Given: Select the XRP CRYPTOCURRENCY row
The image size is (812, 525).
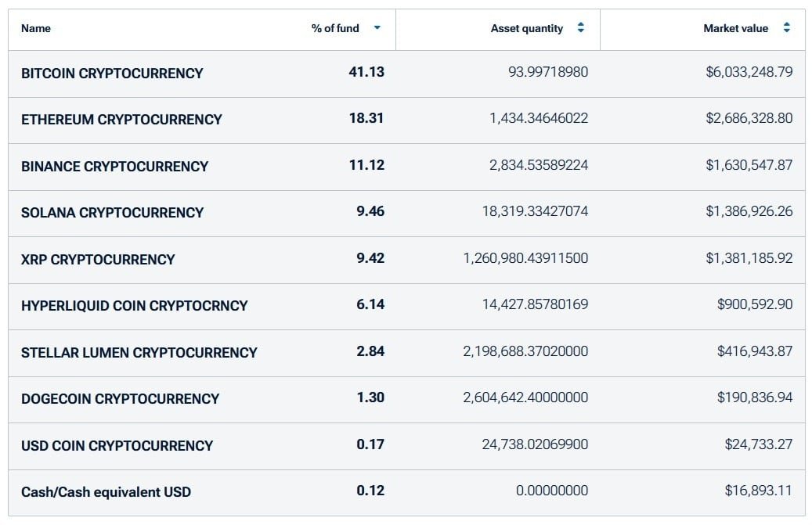Looking at the screenshot, I should click(x=406, y=261).
